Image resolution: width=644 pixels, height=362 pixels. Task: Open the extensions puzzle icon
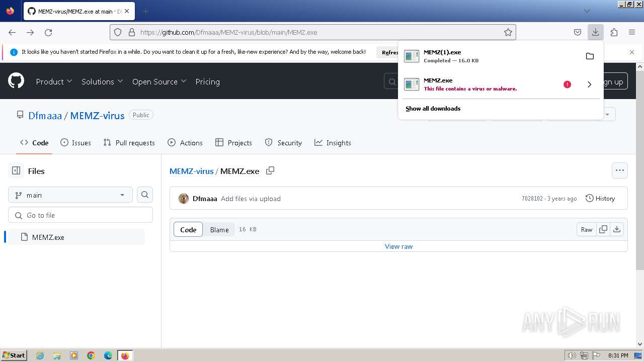[x=614, y=32]
